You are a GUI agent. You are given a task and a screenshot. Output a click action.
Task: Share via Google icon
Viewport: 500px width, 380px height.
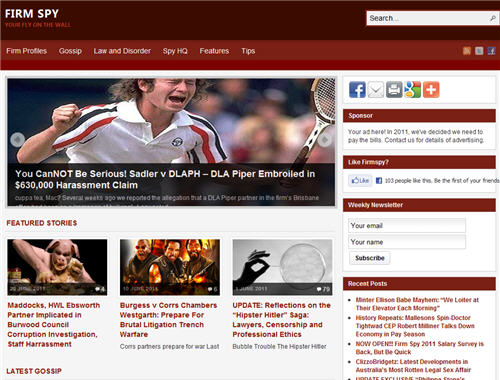(x=413, y=90)
